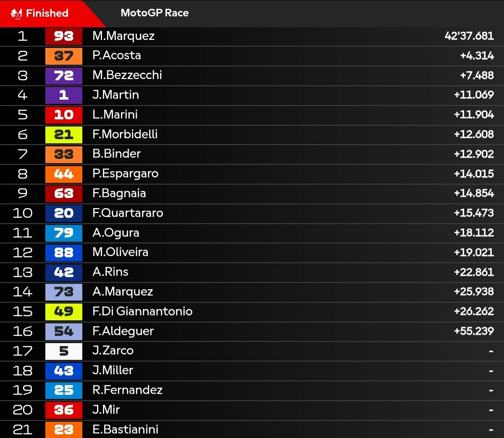Select the purple number 72 badge
This screenshot has height=438, width=504.
(x=64, y=76)
